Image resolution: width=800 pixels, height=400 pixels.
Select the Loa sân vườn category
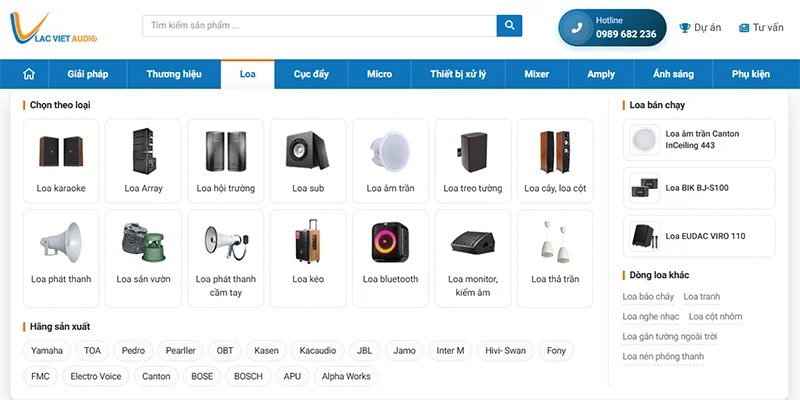tap(143, 258)
